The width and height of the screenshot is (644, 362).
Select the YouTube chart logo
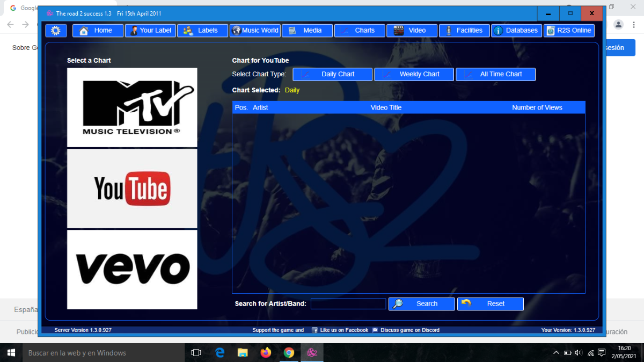tap(132, 189)
